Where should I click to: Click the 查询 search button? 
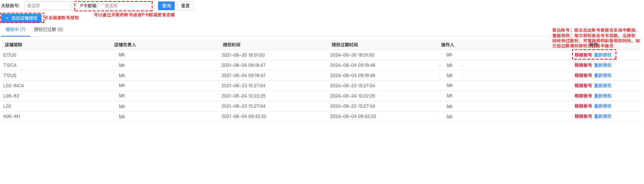coord(166,6)
